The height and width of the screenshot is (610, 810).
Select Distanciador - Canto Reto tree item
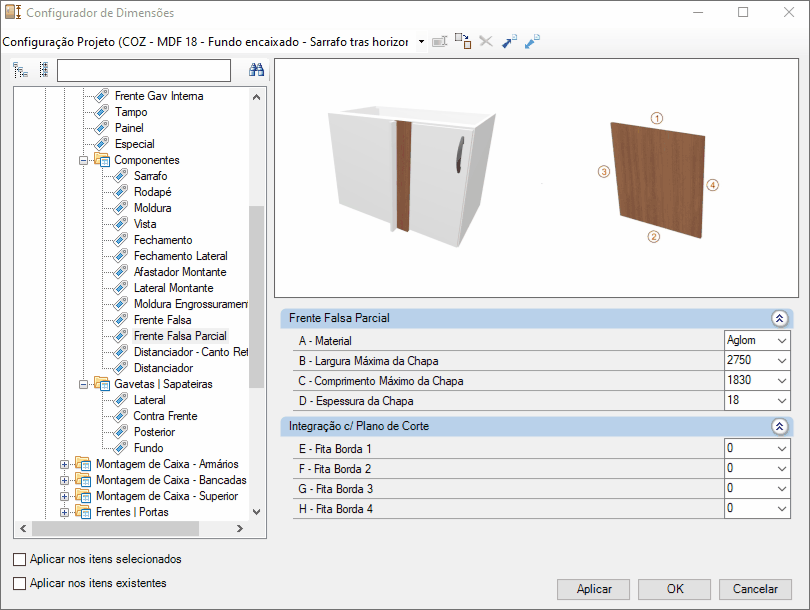click(x=191, y=352)
